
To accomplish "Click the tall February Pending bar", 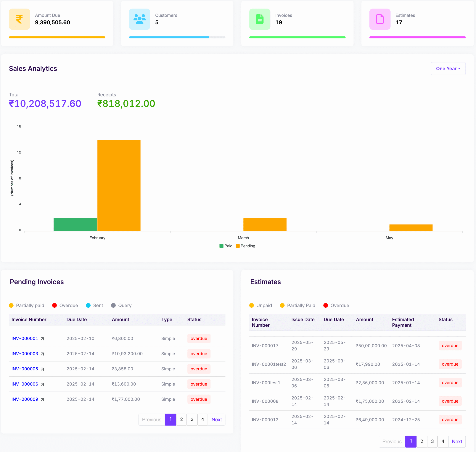I will coord(119,185).
